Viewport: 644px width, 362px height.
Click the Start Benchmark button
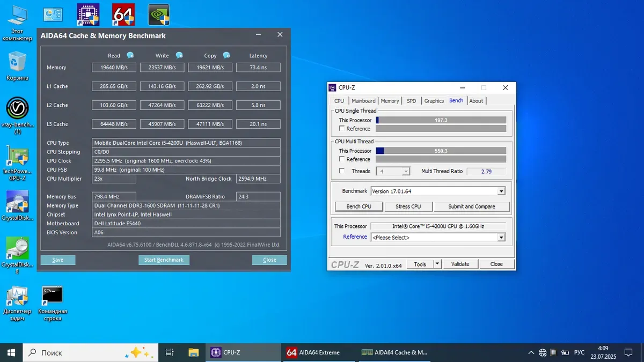click(164, 260)
